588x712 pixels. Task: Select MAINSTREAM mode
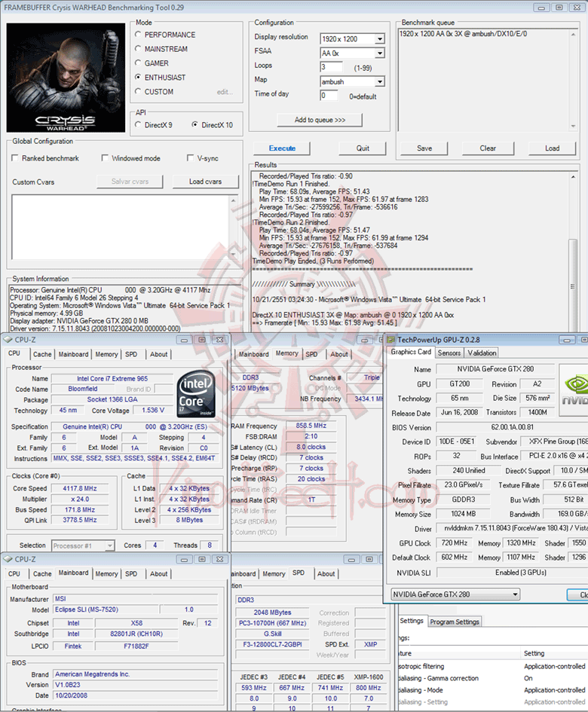coord(138,48)
